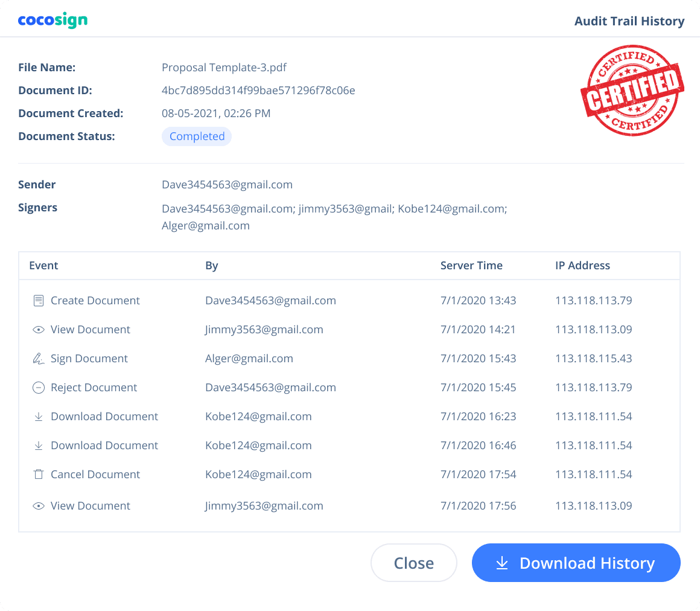Viewport: 700px width, 611px height.
Task: Click the Event column header
Action: (43, 266)
